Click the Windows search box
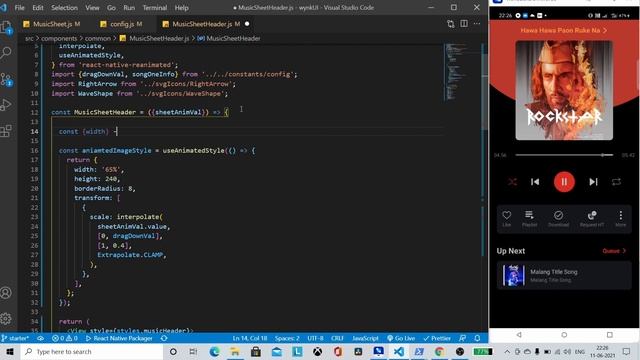The height and width of the screenshot is (360, 640). [x=91, y=351]
